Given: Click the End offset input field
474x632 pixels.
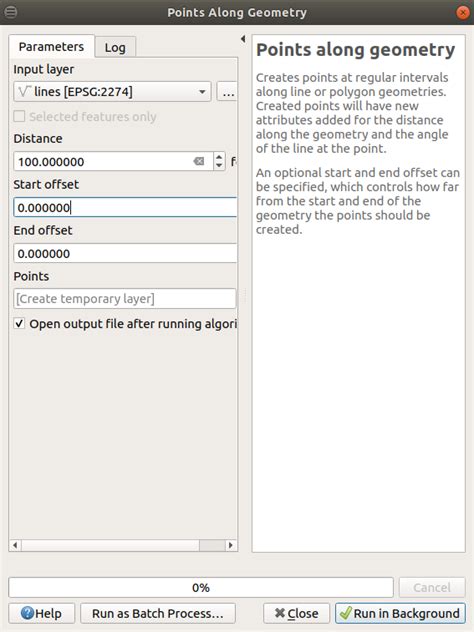Looking at the screenshot, I should (125, 254).
